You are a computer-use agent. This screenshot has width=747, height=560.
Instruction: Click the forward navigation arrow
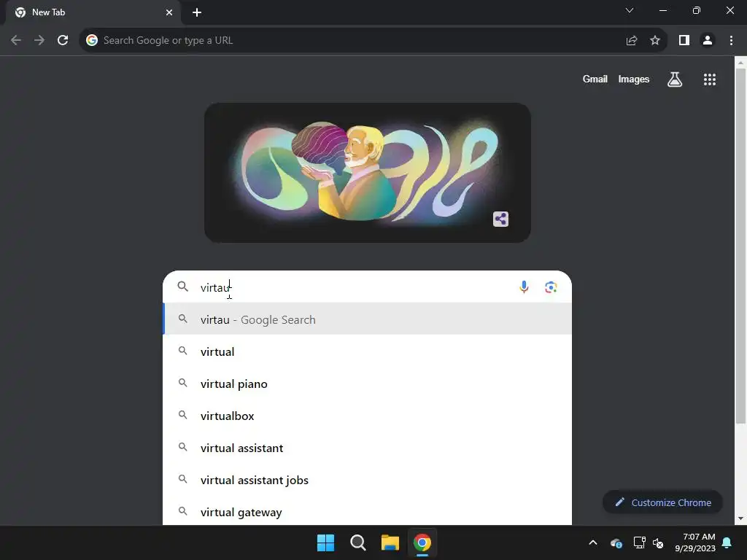[x=39, y=41]
